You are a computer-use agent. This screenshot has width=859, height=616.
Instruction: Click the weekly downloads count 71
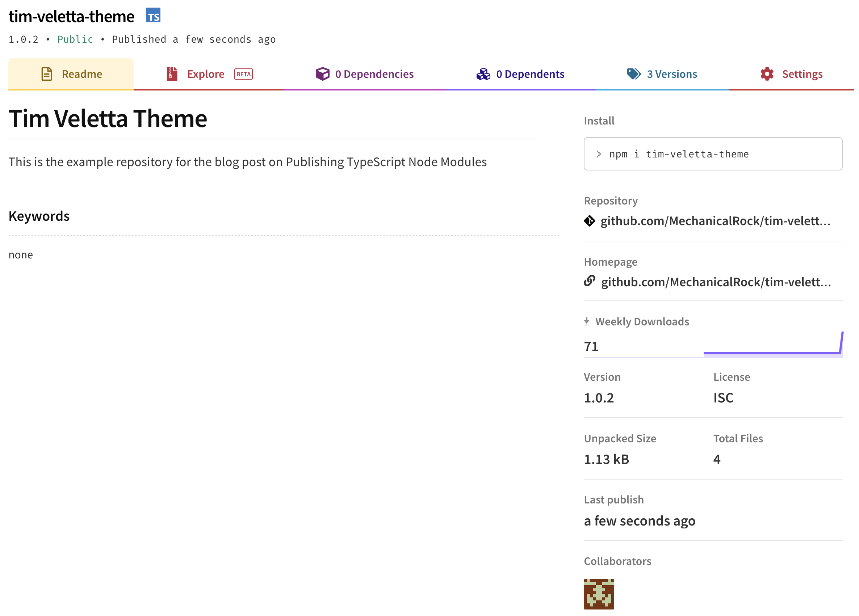(x=591, y=346)
